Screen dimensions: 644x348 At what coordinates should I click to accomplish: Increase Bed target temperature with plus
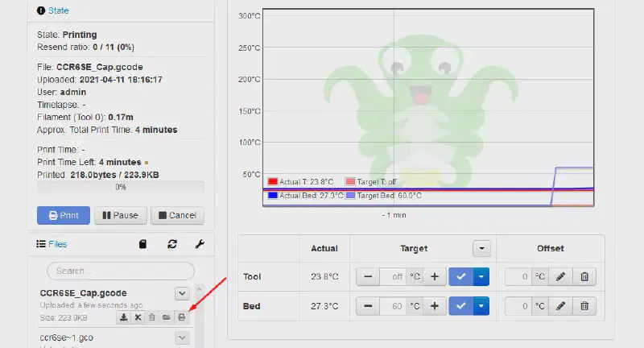pyautogui.click(x=434, y=306)
